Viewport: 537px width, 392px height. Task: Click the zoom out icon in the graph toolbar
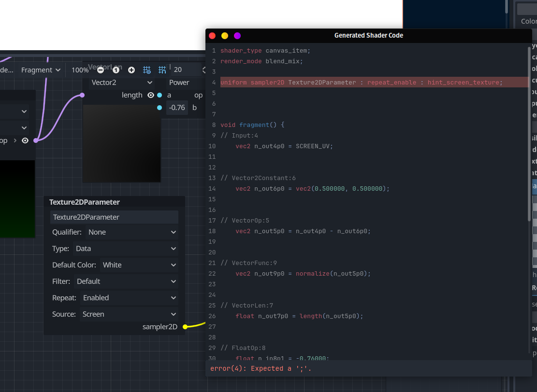pyautogui.click(x=100, y=70)
